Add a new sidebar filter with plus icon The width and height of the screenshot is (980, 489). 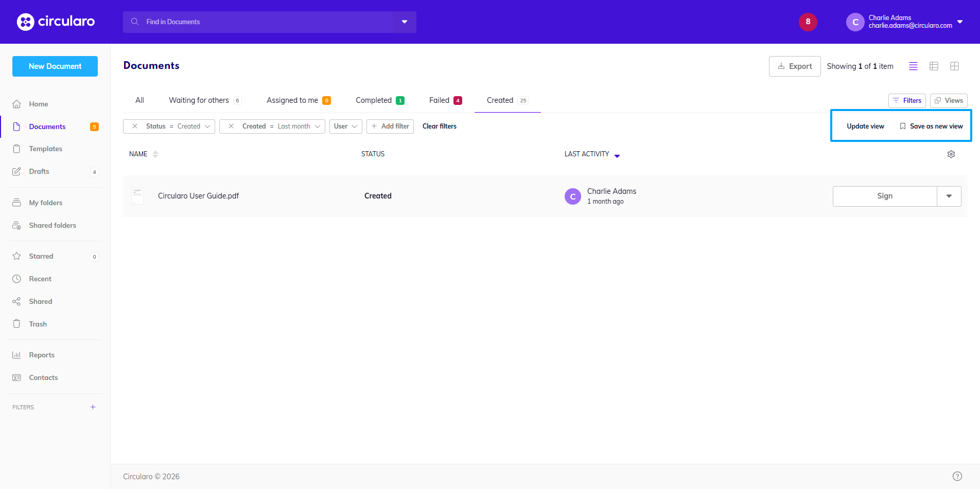[93, 407]
